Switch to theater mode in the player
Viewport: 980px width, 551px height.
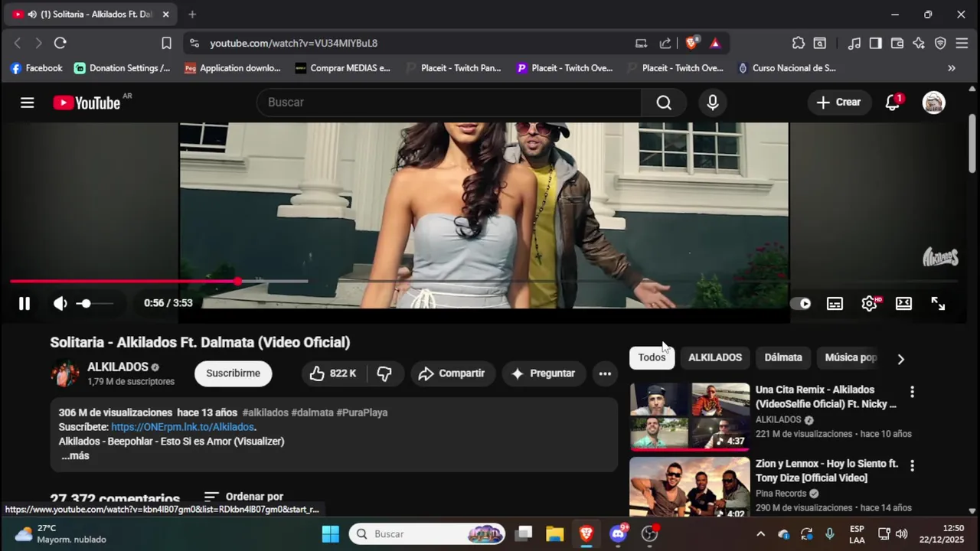[x=903, y=304]
